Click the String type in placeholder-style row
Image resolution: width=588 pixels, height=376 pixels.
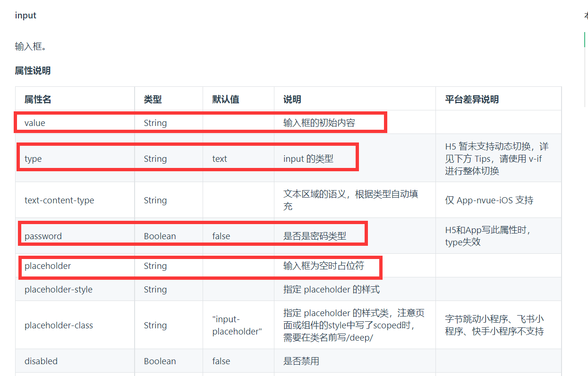click(x=155, y=290)
